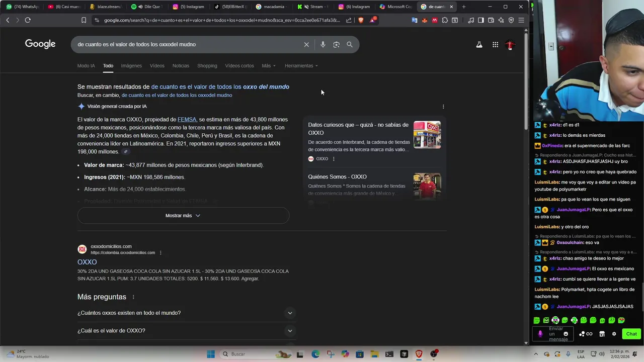Open the browser extensions puzzle menu
This screenshot has height=362, width=644.
pos(445,20)
